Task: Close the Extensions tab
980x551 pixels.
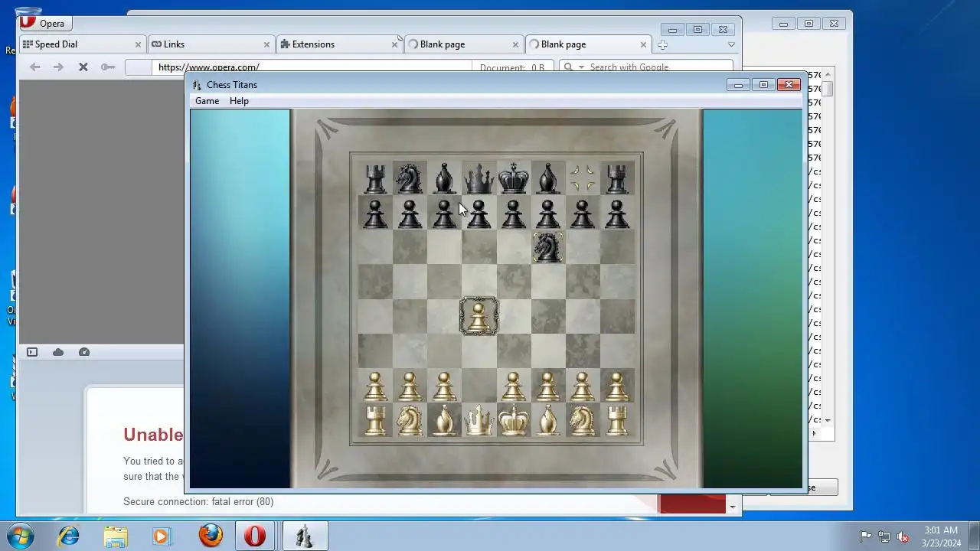Action: point(394,44)
